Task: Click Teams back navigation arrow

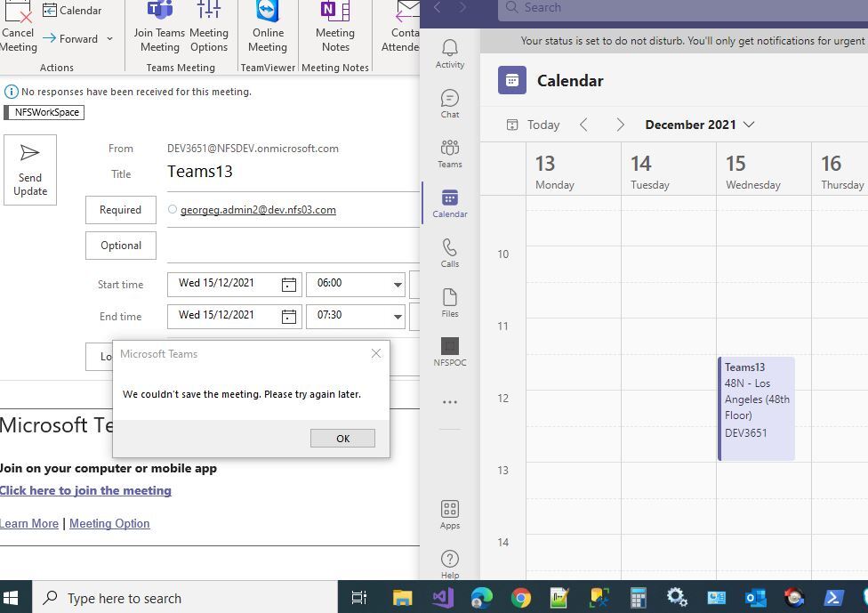Action: [x=438, y=7]
